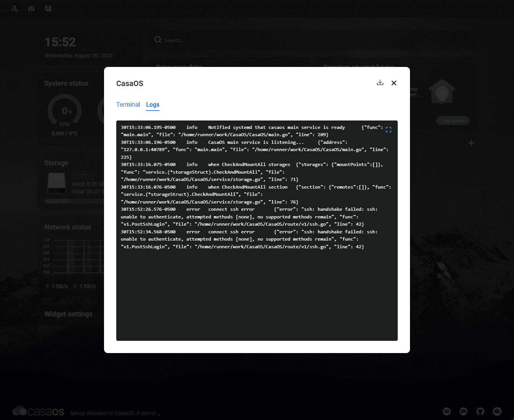514x420 pixels.
Task: Click the Healthy storage badge
Action: point(82,175)
